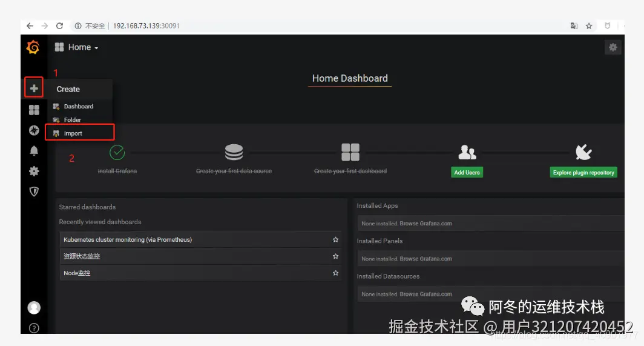The height and width of the screenshot is (346, 644).
Task: Click the Recently viewed dashboards heading
Action: pos(100,222)
